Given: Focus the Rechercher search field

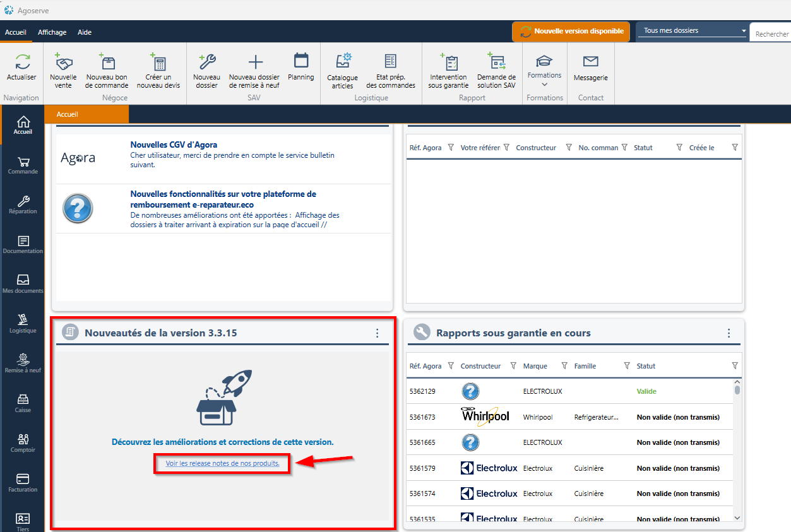Looking at the screenshot, I should [771, 34].
